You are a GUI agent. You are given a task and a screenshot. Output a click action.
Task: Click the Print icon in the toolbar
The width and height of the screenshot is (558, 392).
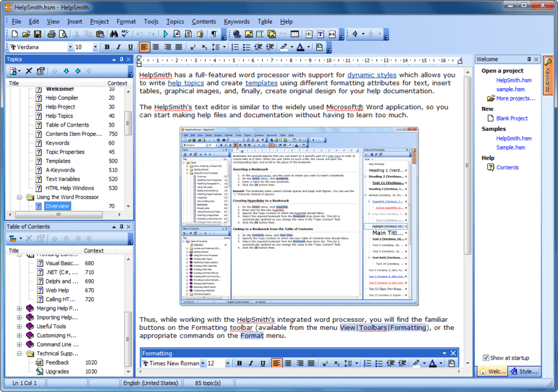(x=52, y=34)
